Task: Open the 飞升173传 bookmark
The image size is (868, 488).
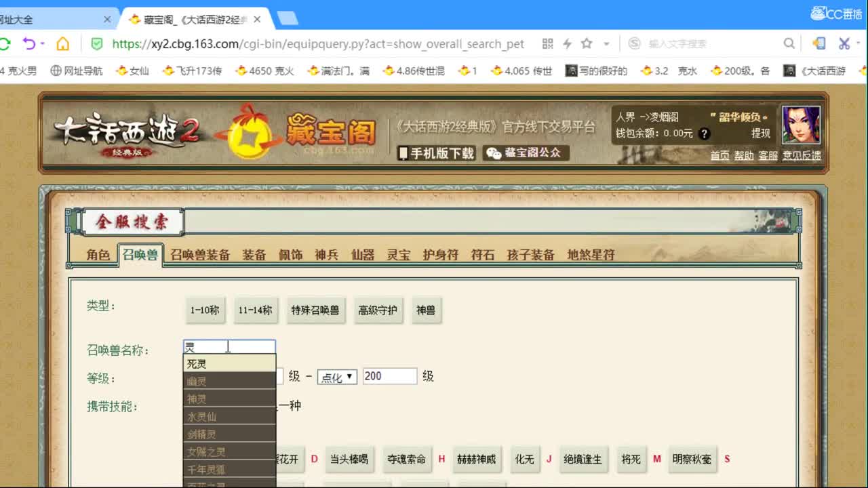Action: (193, 70)
